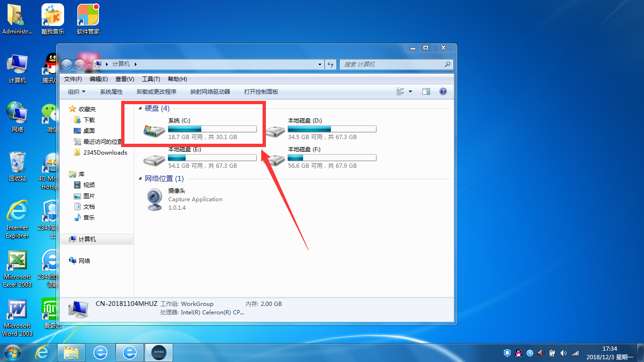Open the File (F) menu

73,79
